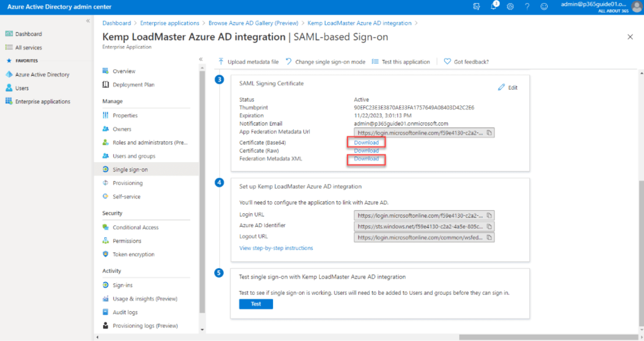Viewport: 644px width, 341px height.
Task: Open Single sign-on menu item
Action: click(146, 169)
